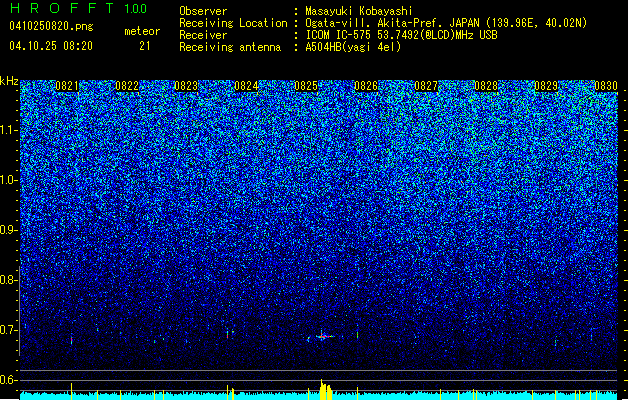
Task: Click the 0.9 frequency axis label
Action: click(x=7, y=230)
